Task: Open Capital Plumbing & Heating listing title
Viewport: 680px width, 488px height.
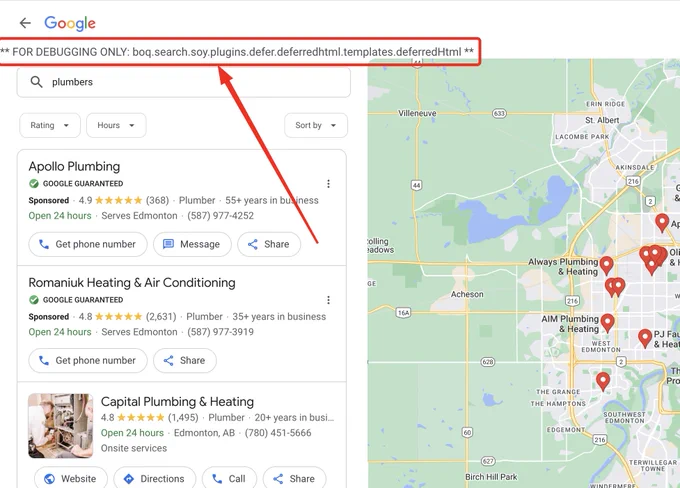Action: [177, 402]
